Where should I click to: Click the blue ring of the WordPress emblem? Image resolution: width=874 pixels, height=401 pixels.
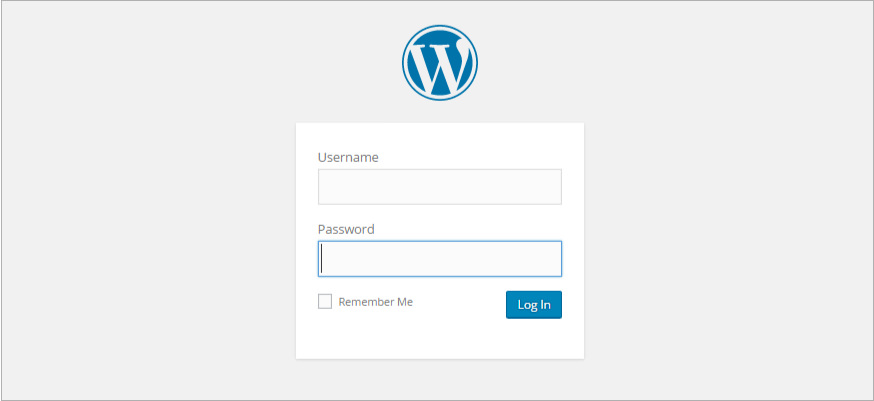(x=440, y=27)
